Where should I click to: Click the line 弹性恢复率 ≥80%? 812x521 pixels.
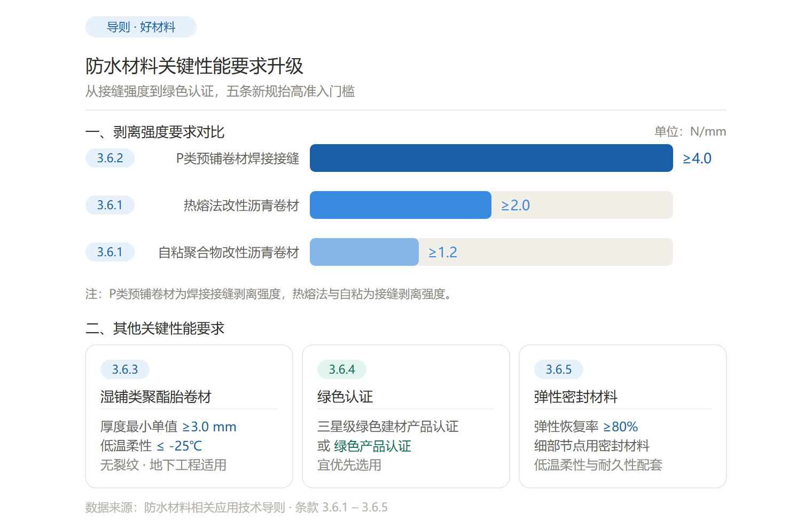click(x=586, y=427)
